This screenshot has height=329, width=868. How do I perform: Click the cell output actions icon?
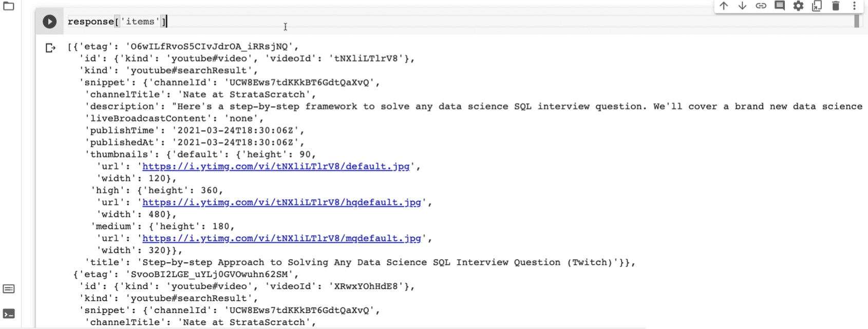[50, 48]
